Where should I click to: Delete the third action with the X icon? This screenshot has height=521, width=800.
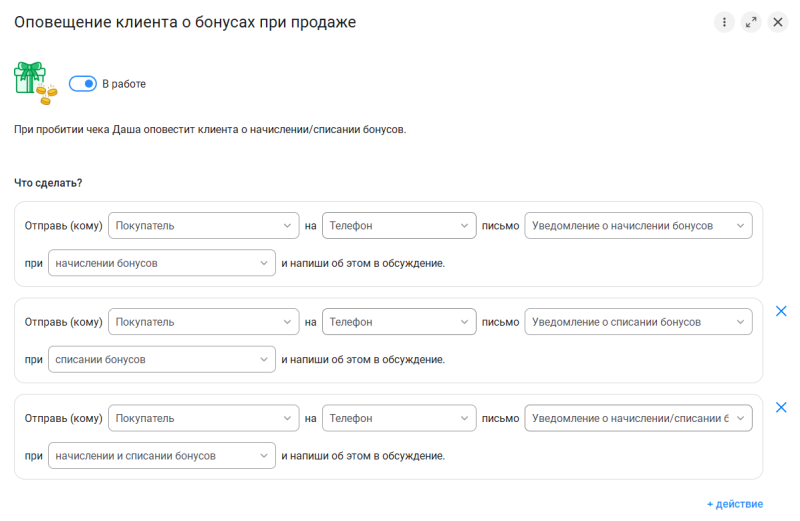[781, 407]
